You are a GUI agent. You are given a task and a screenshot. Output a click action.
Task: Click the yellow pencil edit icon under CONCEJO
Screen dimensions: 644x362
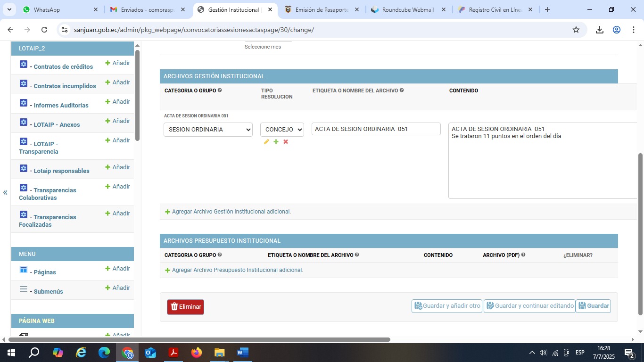266,142
